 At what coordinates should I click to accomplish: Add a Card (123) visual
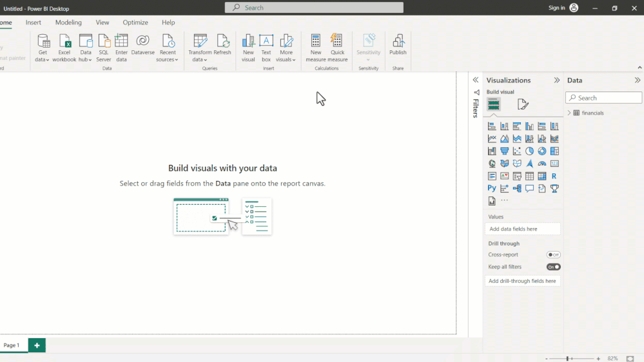554,164
